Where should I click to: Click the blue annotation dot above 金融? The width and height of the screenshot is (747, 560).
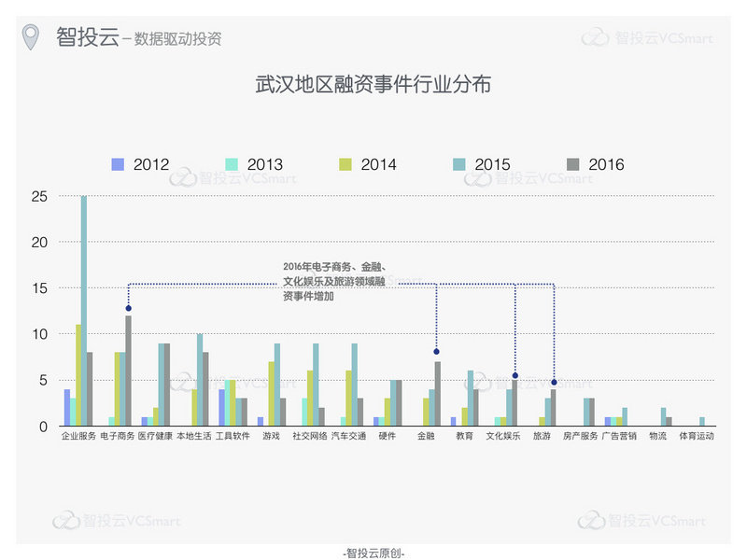436,352
